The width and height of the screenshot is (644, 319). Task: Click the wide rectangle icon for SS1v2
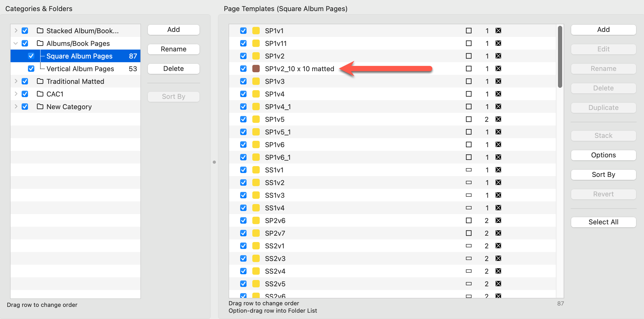coord(468,182)
